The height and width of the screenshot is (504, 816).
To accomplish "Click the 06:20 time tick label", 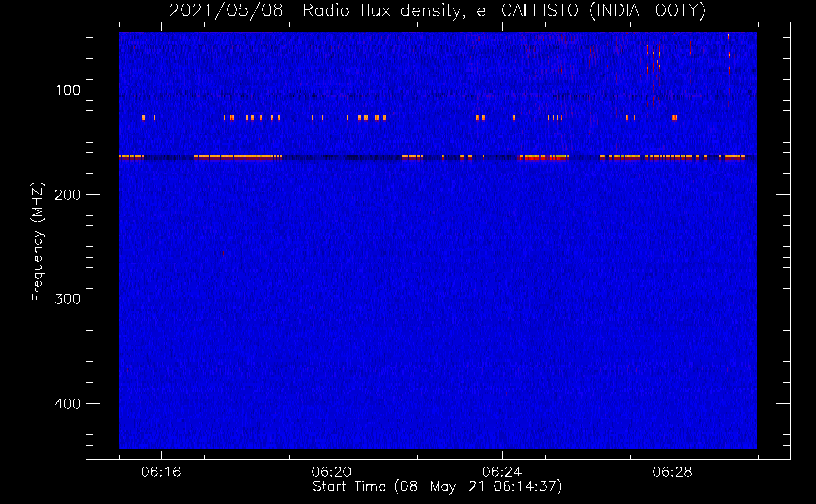I will click(x=331, y=472).
